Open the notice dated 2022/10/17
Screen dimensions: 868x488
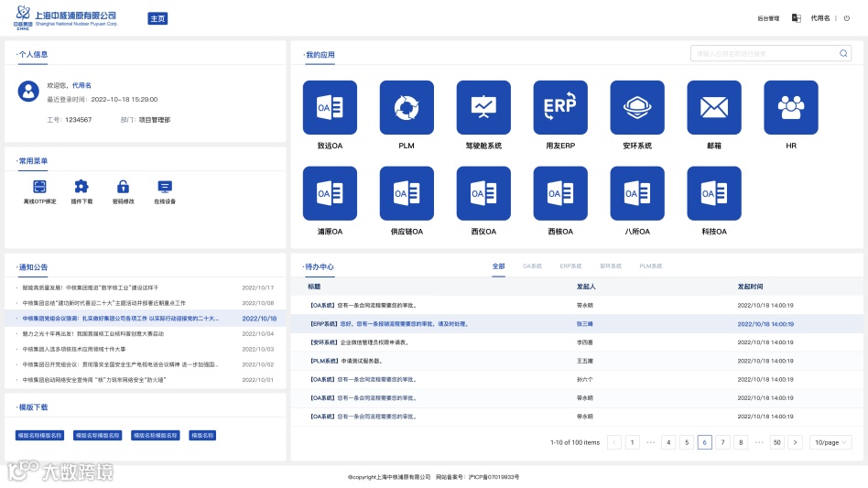[146, 287]
